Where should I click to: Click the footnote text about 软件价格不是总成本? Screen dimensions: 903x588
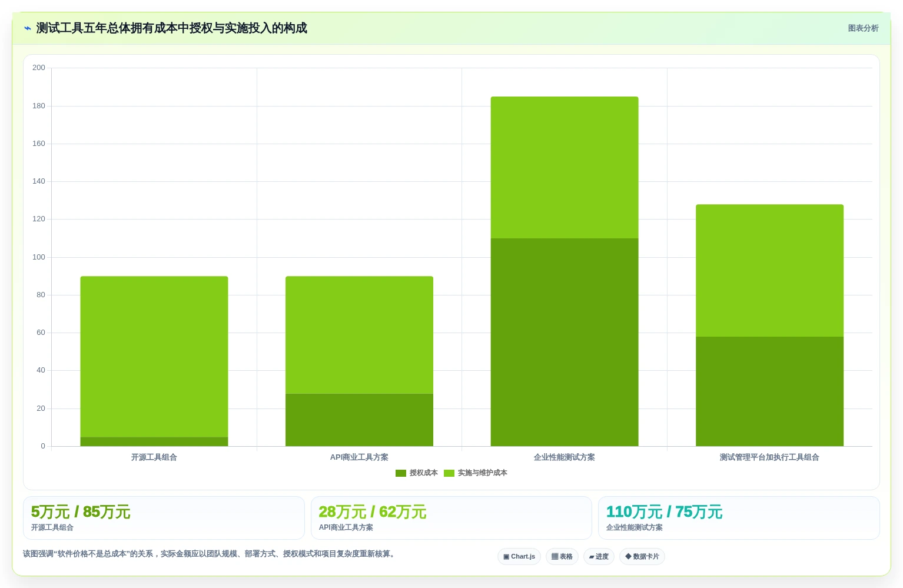tap(209, 554)
